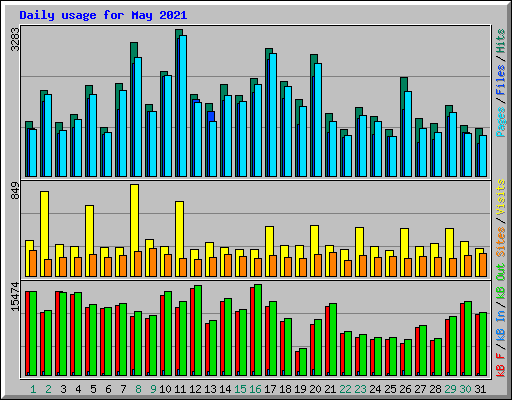This screenshot has height=400, width=512.
Task: Click the chart title 'Daily usage for May 2021'
Action: [103, 15]
